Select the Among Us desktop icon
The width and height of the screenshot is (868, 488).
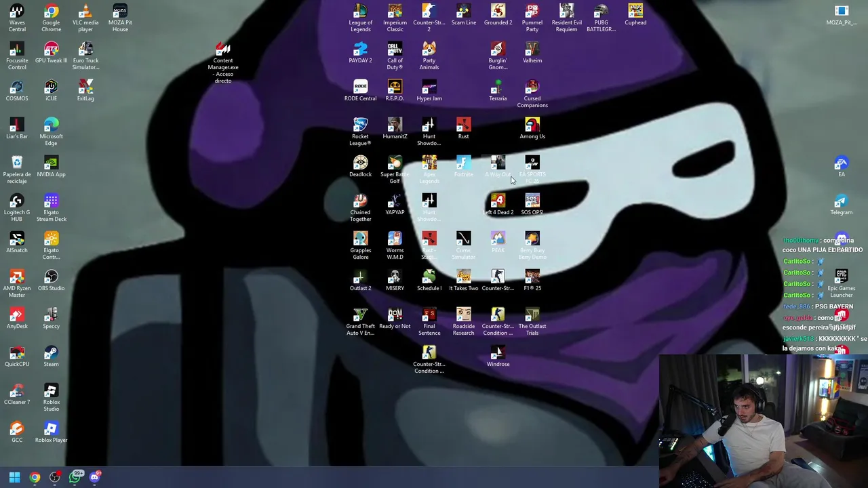click(x=532, y=129)
